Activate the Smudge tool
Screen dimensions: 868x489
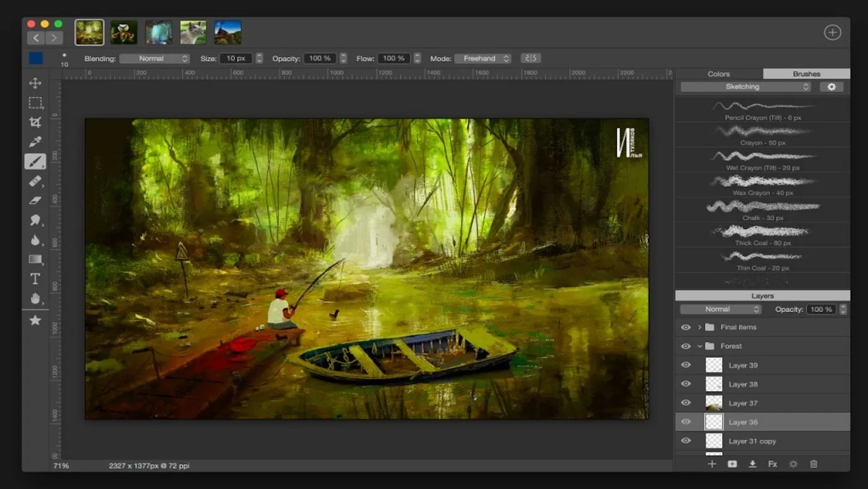pyautogui.click(x=35, y=220)
